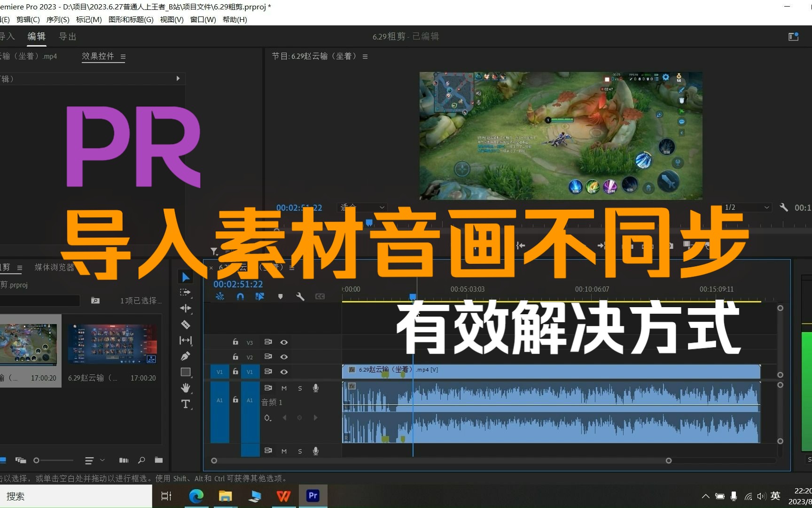
Task: Toggle insert sequences as nests option
Action: tap(220, 296)
